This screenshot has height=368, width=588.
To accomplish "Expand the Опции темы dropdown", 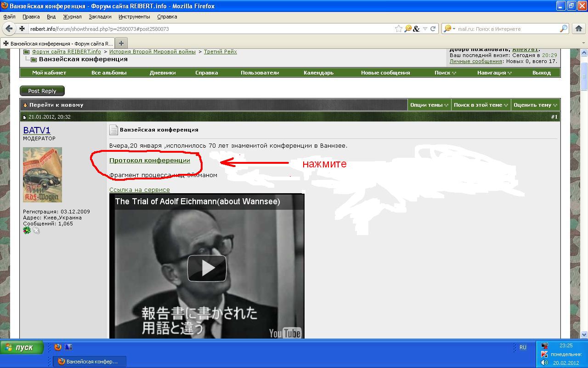I will point(429,105).
